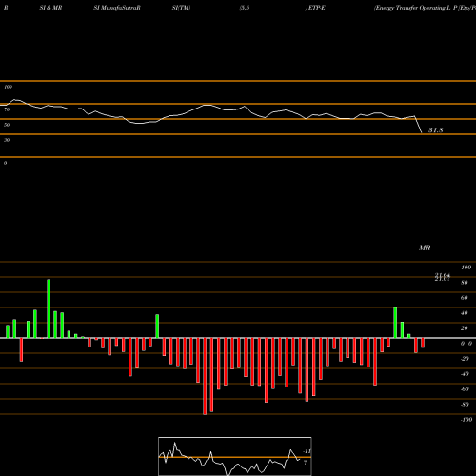Click the '20' label on MR right axis
The width and height of the screenshot is (476, 476).
point(465,328)
